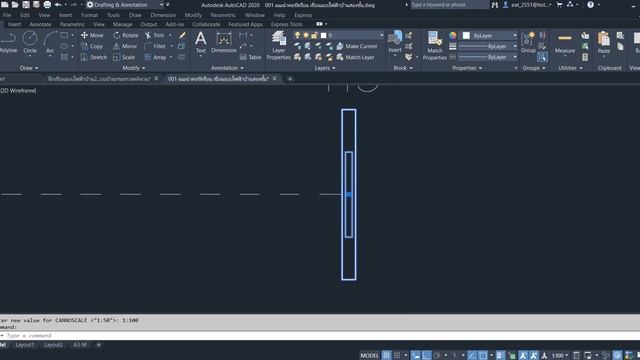
Task: Toggle grid display in status bar
Action: coord(386,356)
